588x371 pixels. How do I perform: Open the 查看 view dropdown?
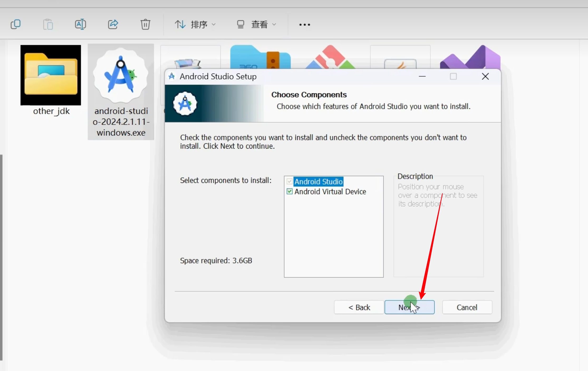[x=256, y=25]
